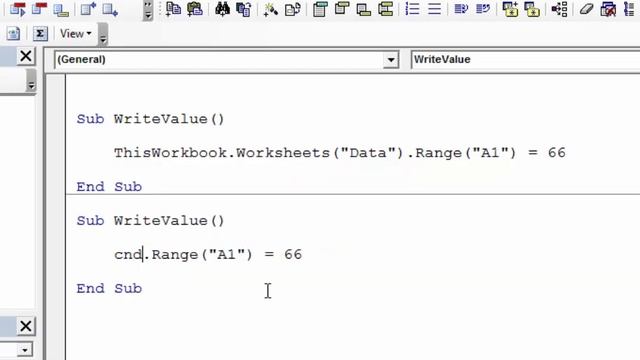Expand the (General) object dropdown arrow
This screenshot has width=640, height=360.
point(391,60)
